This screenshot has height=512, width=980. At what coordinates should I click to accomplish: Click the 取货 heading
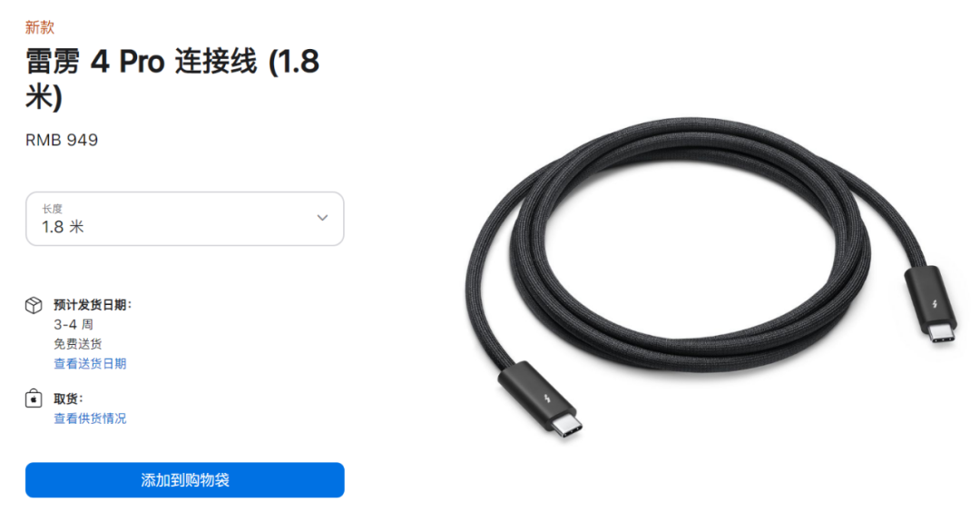click(x=68, y=399)
